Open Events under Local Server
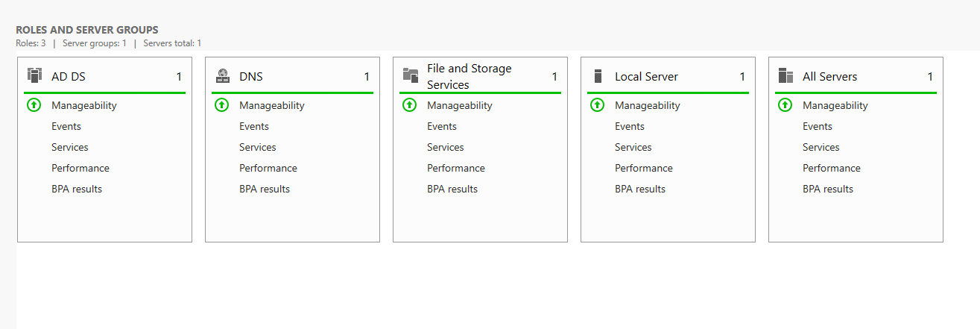This screenshot has height=329, width=980. 630,126
